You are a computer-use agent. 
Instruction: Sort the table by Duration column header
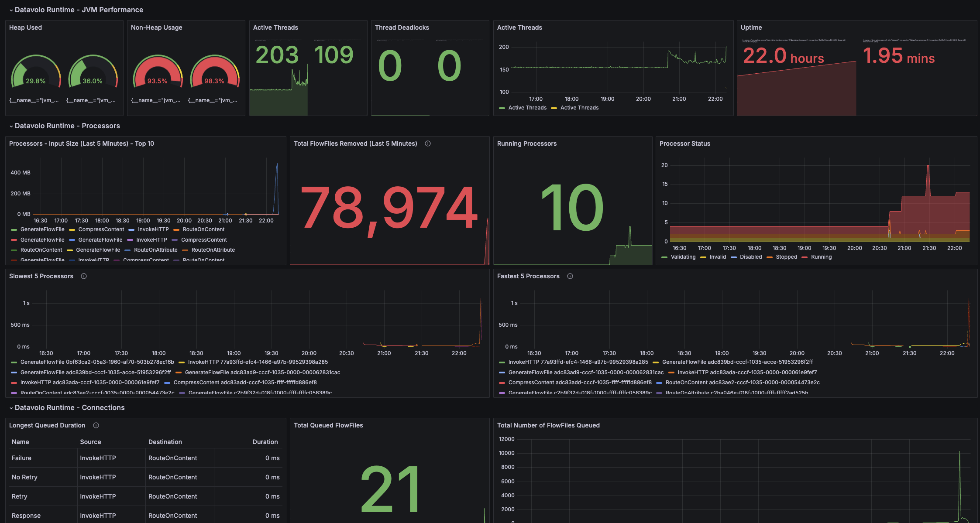pyautogui.click(x=265, y=442)
